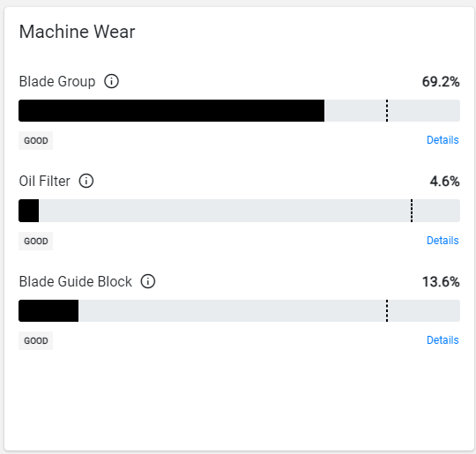This screenshot has width=476, height=454.
Task: Click the 13.6% Blade Guide Block value
Action: pos(441,281)
